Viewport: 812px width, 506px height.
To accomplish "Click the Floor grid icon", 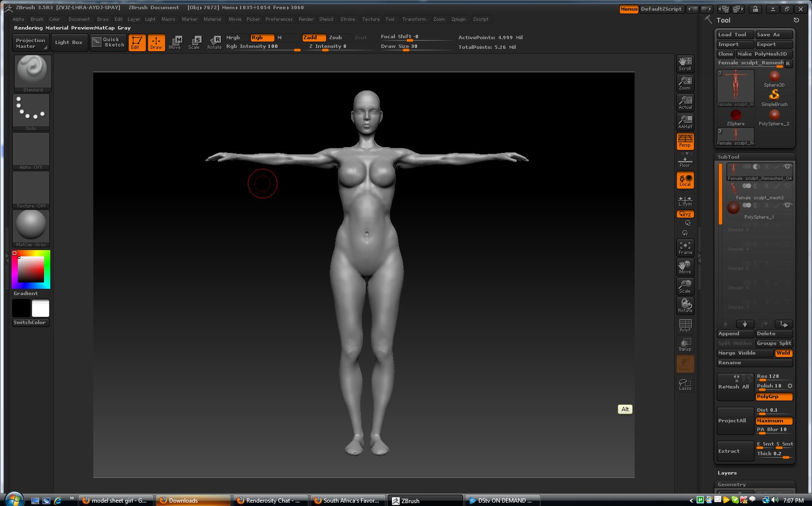I will pos(685,161).
